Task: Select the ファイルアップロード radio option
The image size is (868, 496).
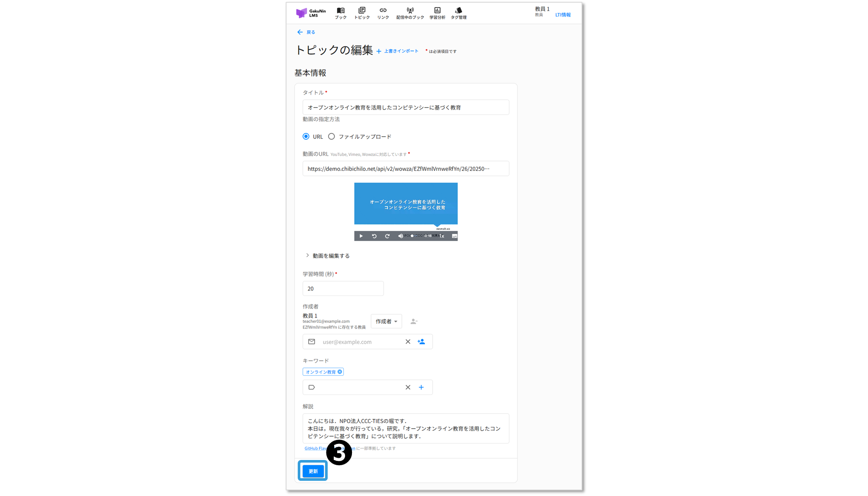Action: 332,137
